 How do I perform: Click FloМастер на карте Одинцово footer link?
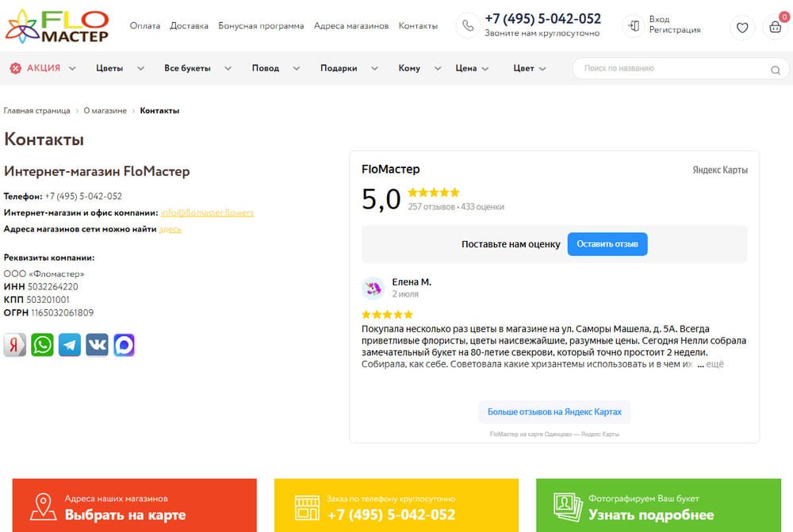tap(554, 434)
